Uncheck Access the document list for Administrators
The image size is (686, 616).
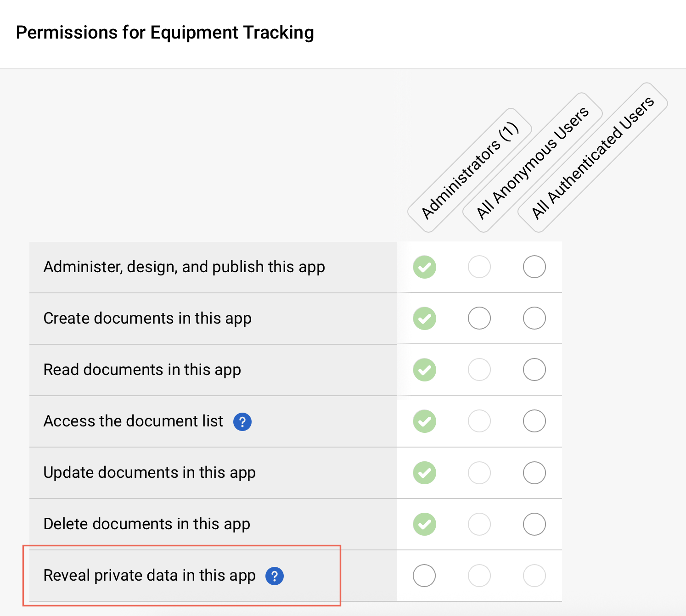[x=424, y=421]
